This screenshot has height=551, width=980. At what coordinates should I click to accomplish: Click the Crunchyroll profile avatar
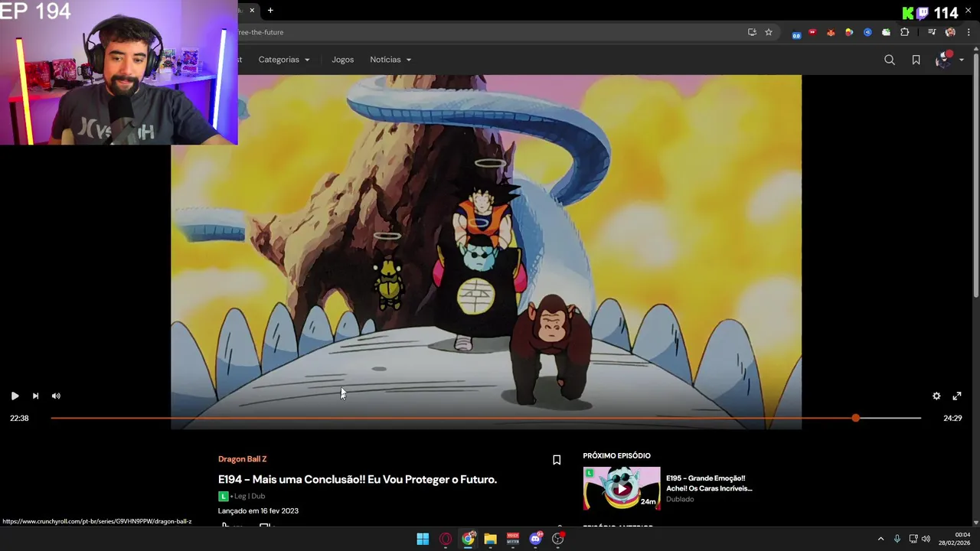tap(943, 60)
